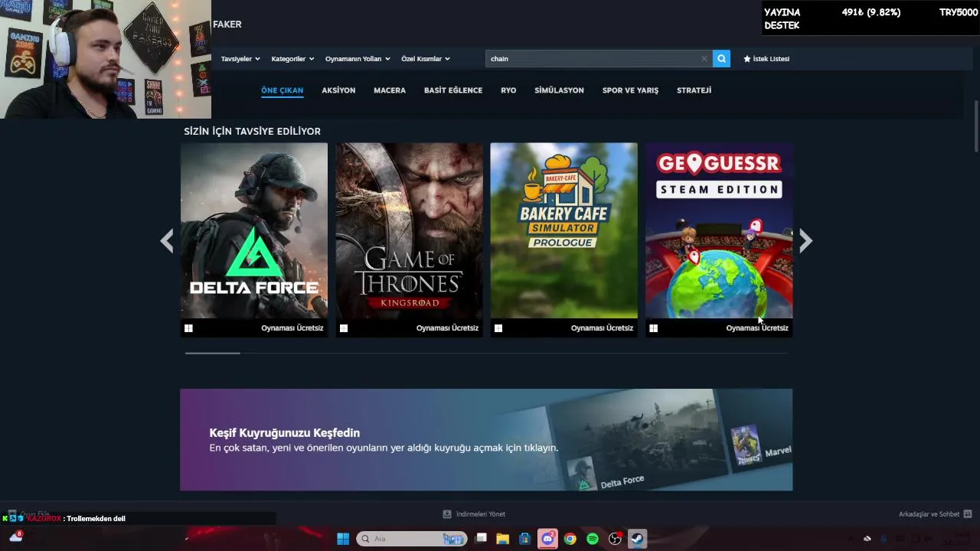
Task: Open the STRATEJİ tab
Action: [694, 90]
